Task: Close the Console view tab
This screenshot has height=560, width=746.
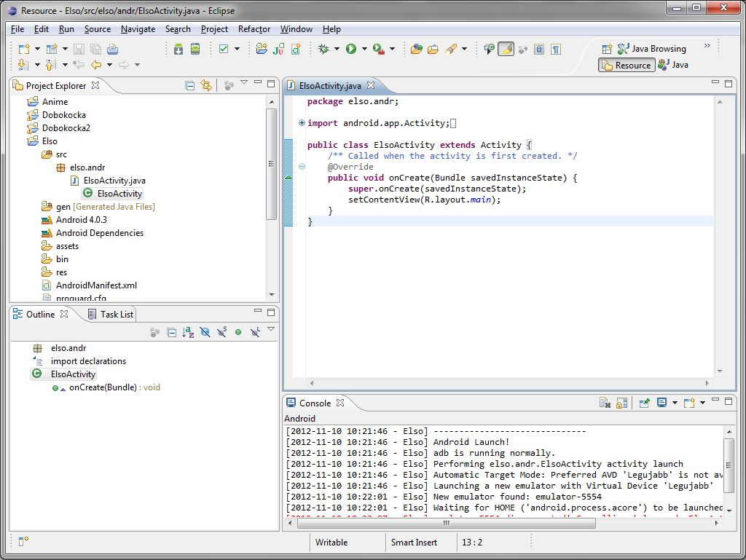Action: (340, 403)
